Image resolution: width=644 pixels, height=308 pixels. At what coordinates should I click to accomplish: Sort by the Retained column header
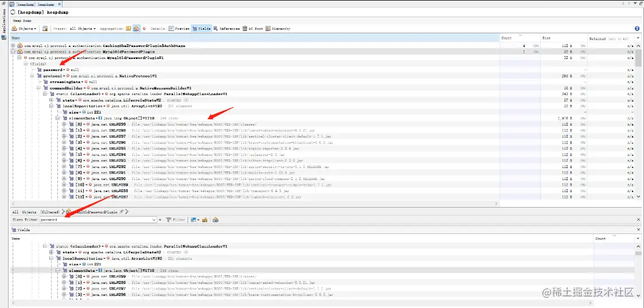click(611, 38)
